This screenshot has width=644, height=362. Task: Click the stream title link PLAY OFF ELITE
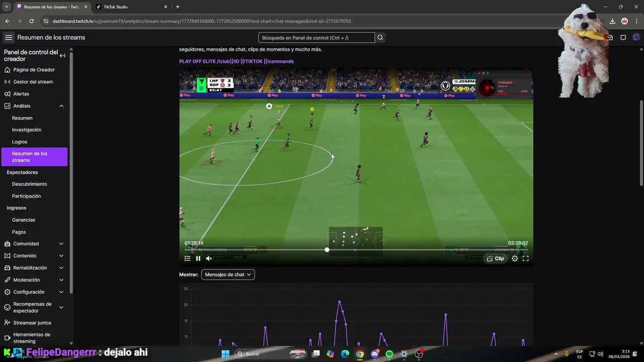[x=236, y=61]
